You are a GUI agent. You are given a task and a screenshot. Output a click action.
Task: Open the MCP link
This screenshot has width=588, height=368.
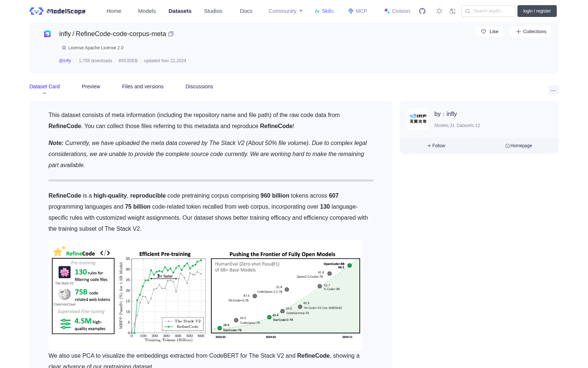click(x=357, y=11)
